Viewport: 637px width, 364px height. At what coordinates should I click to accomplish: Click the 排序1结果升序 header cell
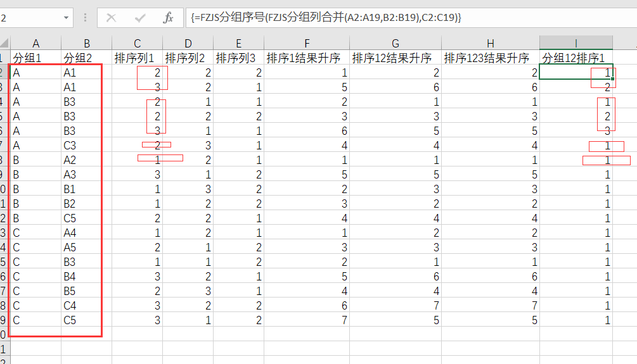pyautogui.click(x=307, y=58)
